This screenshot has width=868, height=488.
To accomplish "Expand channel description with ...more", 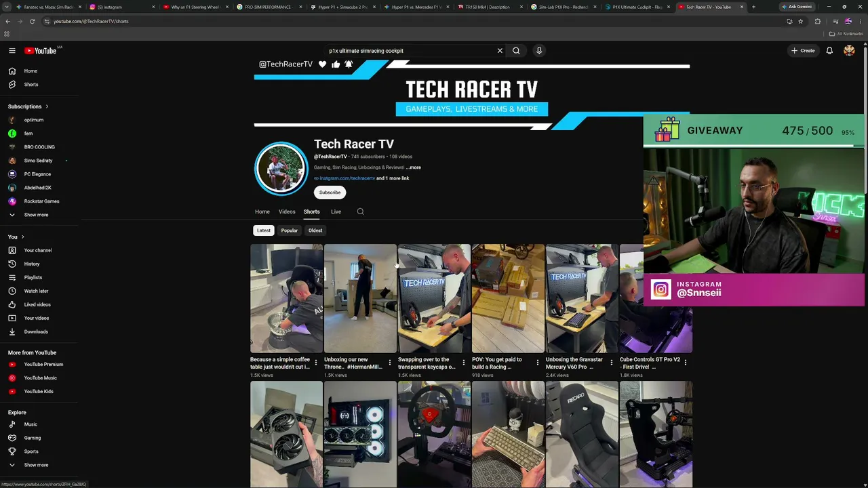I will [x=413, y=167].
